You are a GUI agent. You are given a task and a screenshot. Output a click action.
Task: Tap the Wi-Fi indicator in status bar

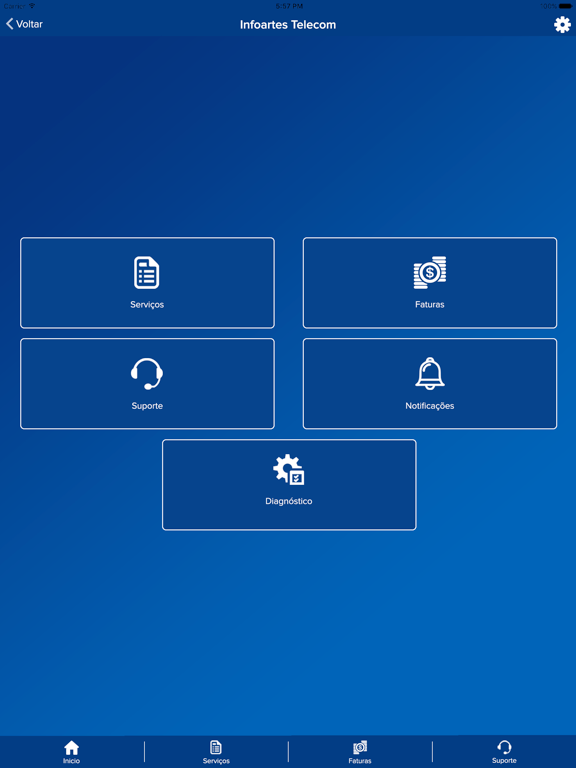[32, 6]
